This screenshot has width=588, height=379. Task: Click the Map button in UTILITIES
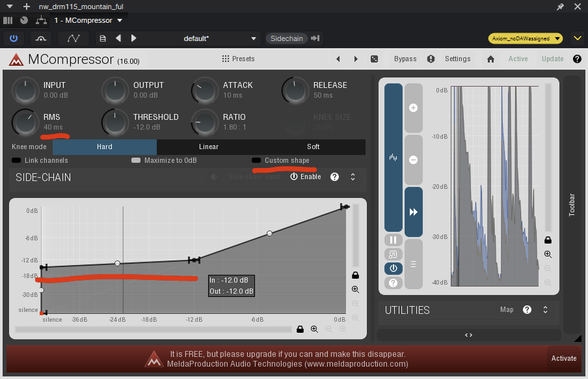[507, 309]
